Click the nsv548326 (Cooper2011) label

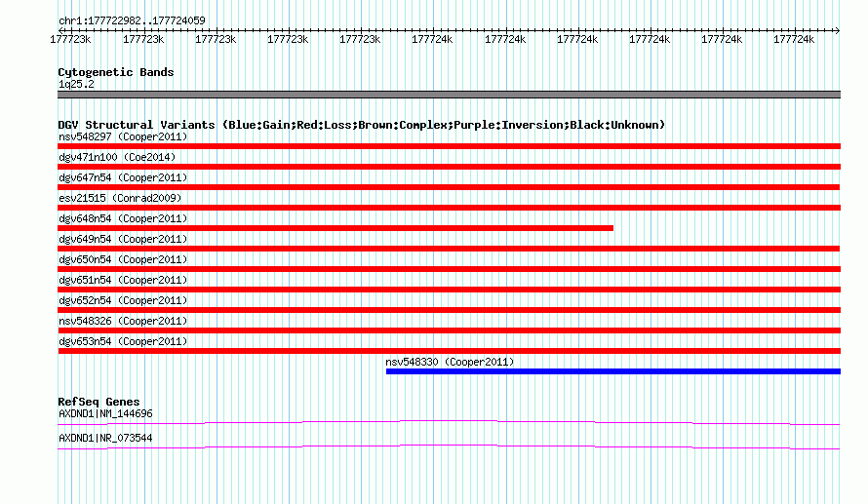123,321
